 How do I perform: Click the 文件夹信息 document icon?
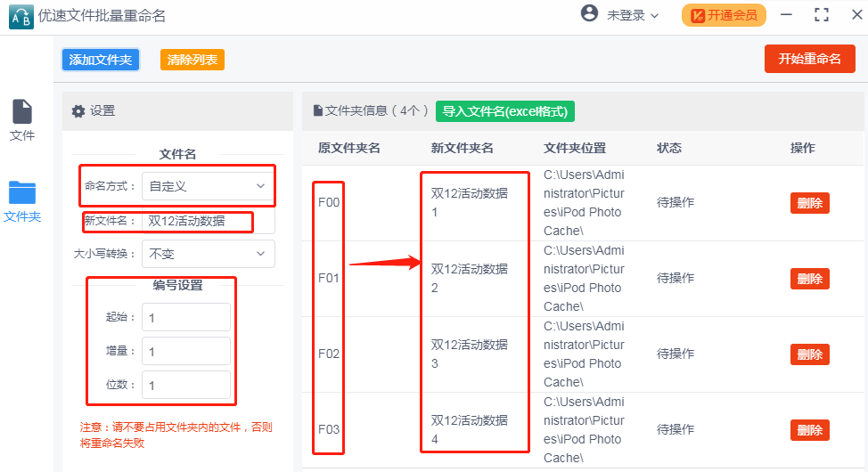317,111
